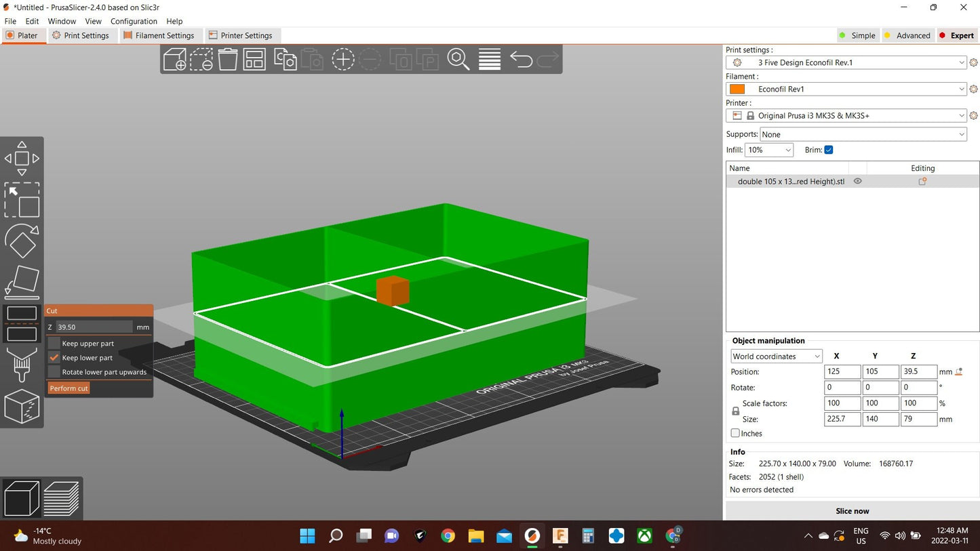
Task: Uncheck Keep lower part option
Action: pyautogui.click(x=54, y=358)
